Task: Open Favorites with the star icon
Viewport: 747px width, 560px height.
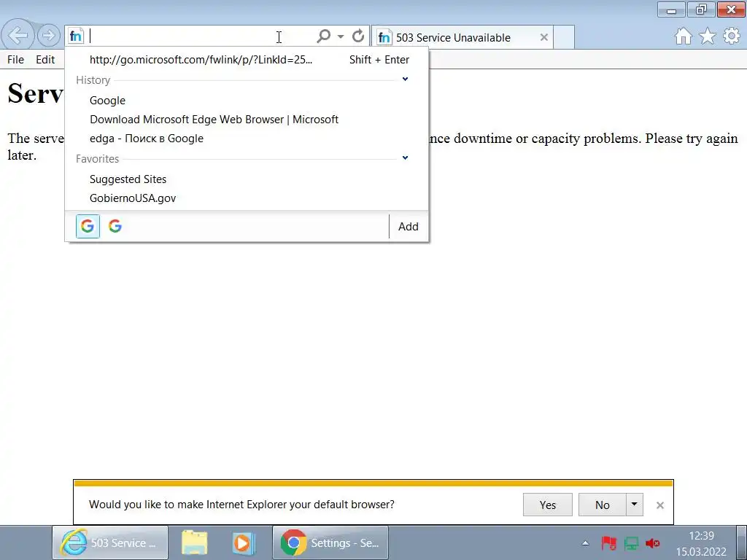Action: coord(708,36)
